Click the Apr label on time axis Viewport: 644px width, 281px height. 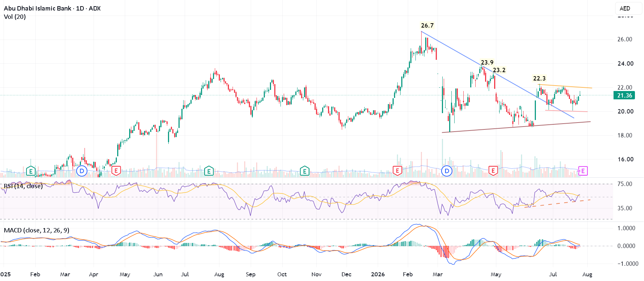(94, 274)
